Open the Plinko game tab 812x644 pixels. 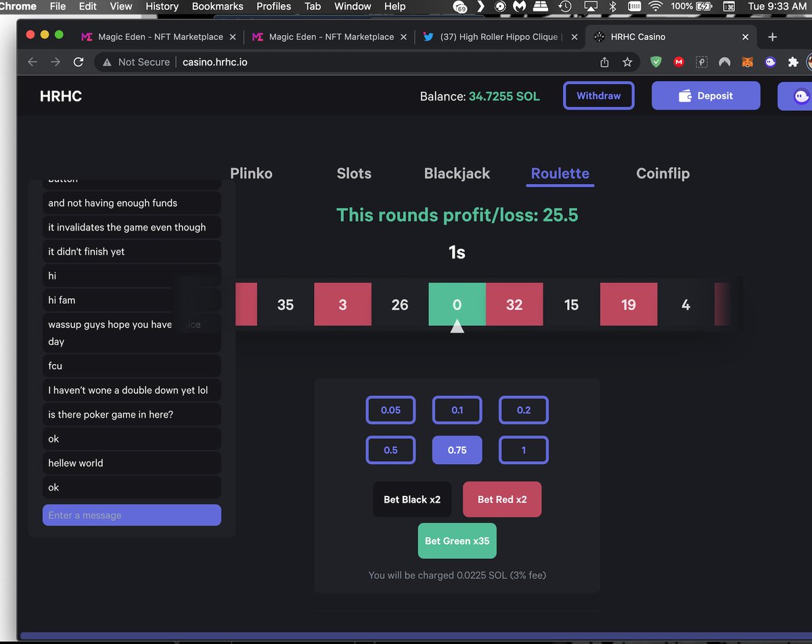coord(251,173)
